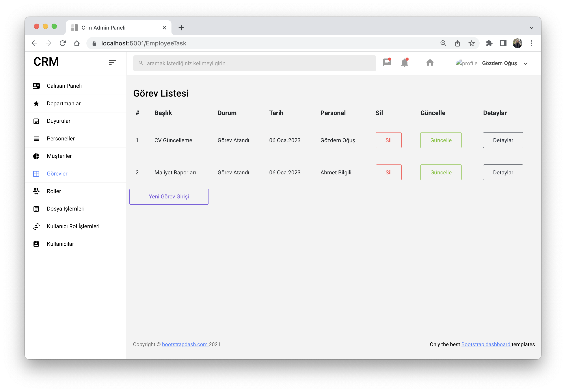Click Güncelle for Maliyet Raporları row
Viewport: 566px width, 392px height.
tap(441, 172)
